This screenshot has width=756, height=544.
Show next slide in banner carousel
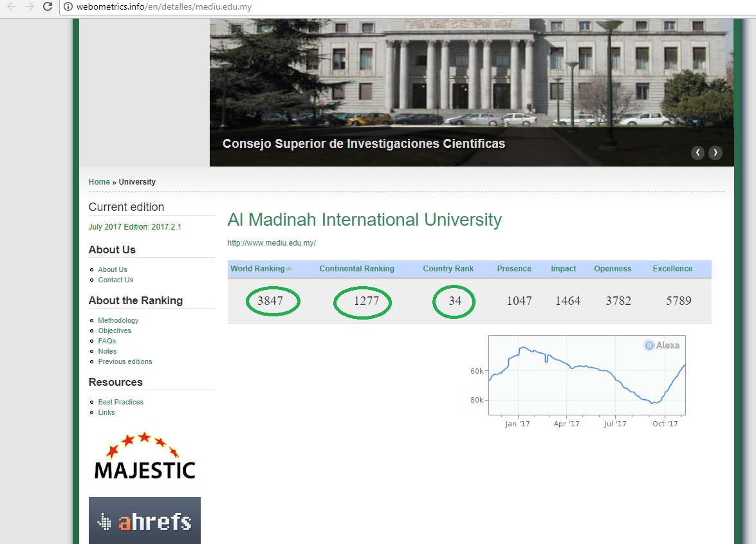pos(715,153)
